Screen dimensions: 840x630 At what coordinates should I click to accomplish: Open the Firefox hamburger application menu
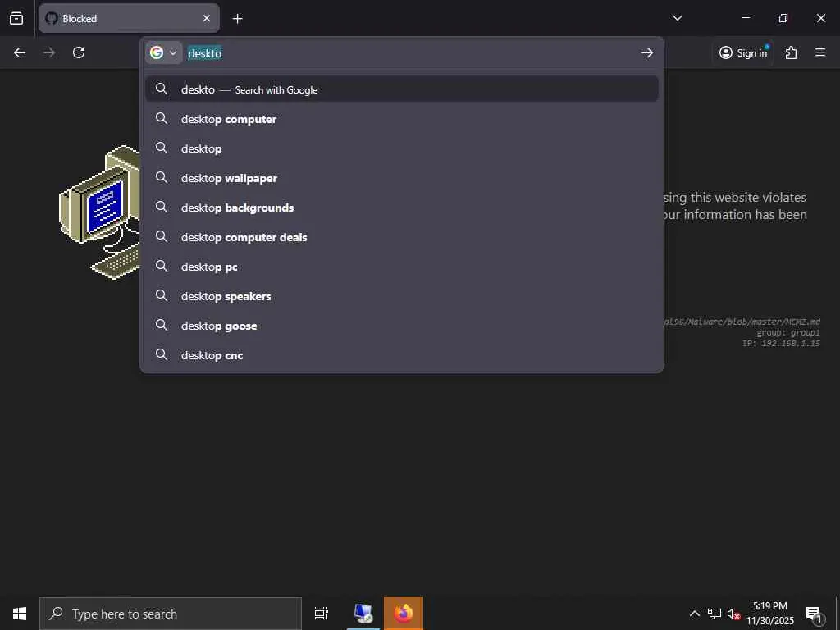point(820,52)
